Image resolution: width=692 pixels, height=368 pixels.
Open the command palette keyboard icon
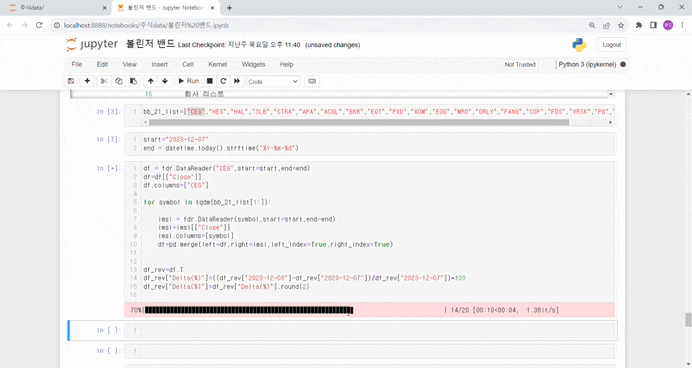pos(312,81)
